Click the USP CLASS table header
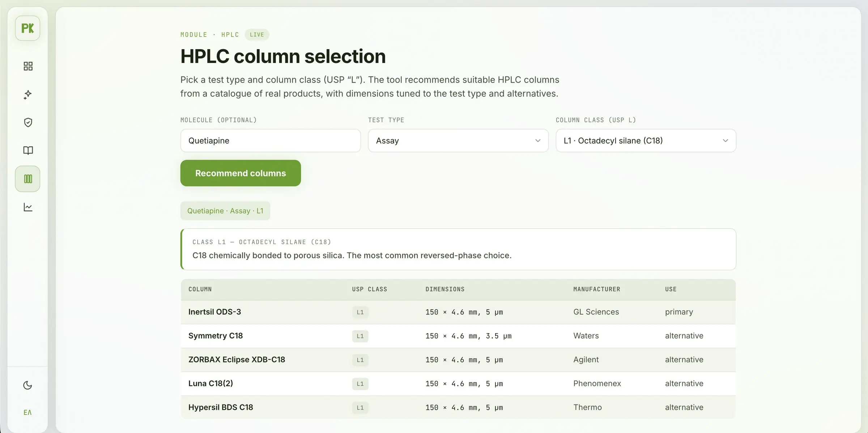This screenshot has width=868, height=433. pos(370,289)
